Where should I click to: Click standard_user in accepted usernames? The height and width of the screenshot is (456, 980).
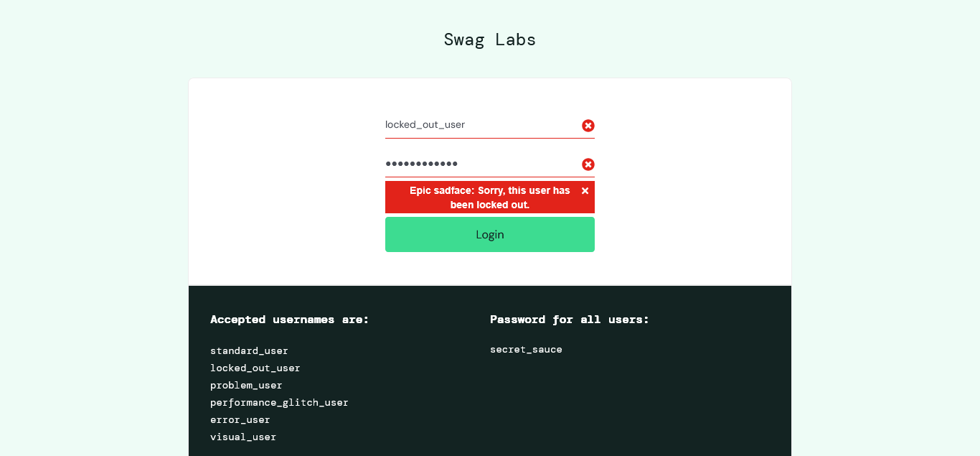249,350
